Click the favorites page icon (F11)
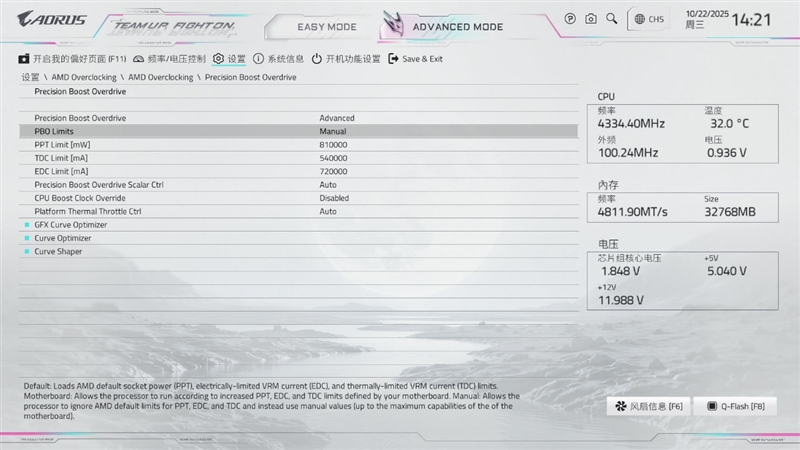The height and width of the screenshot is (450, 800). point(23,59)
